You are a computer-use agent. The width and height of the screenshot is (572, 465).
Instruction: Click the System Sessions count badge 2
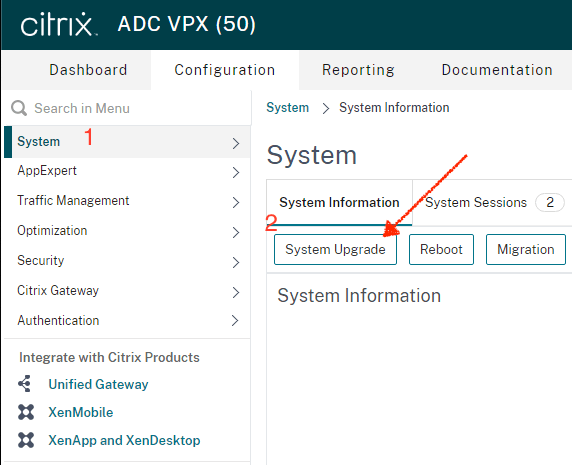click(x=550, y=202)
